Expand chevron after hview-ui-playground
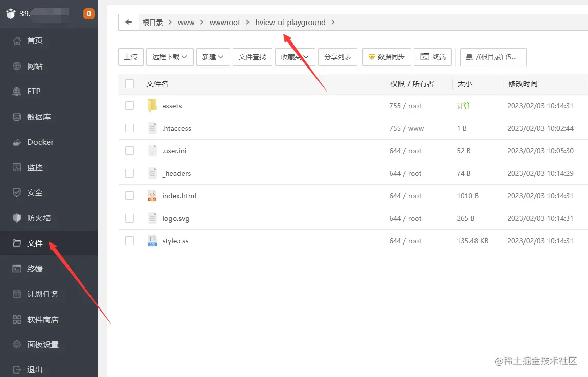The width and height of the screenshot is (588, 377). click(333, 22)
